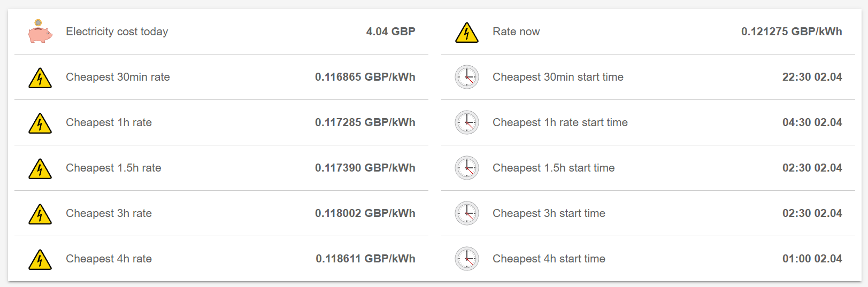This screenshot has width=868, height=287.
Task: Click the Cheapest 1.5h start time clock icon
Action: (467, 168)
